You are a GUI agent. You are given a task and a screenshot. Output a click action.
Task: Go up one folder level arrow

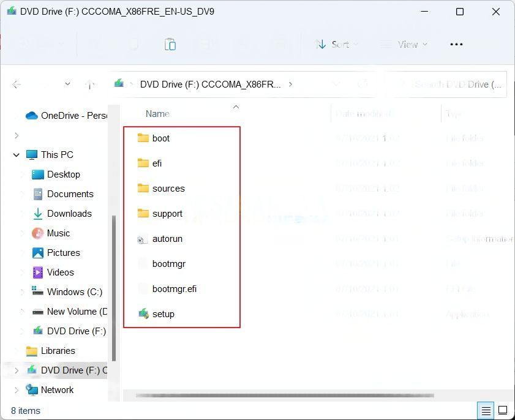tap(89, 84)
